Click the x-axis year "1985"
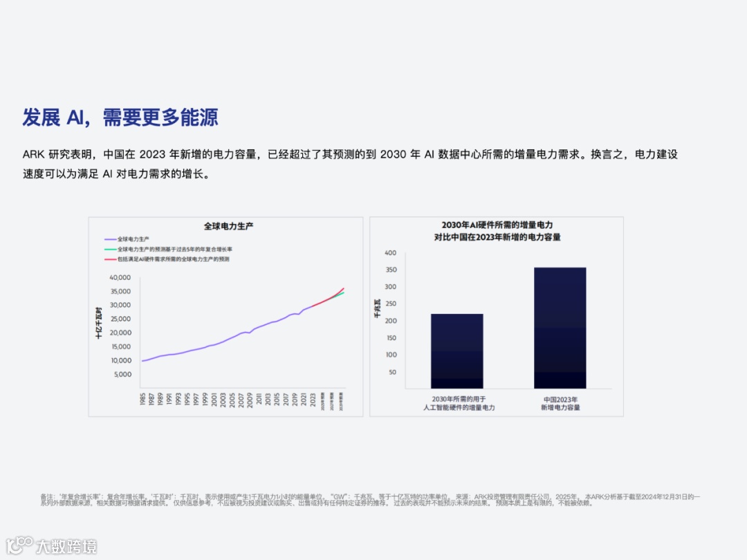Viewport: 747px width, 560px height. pos(142,399)
